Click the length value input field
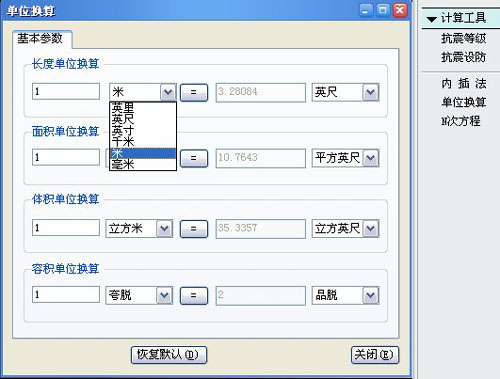Image resolution: width=500 pixels, height=379 pixels. pyautogui.click(x=66, y=91)
